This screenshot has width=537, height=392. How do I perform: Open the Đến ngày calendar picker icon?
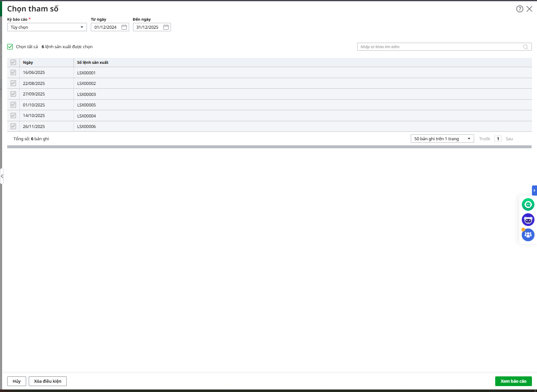pyautogui.click(x=166, y=27)
